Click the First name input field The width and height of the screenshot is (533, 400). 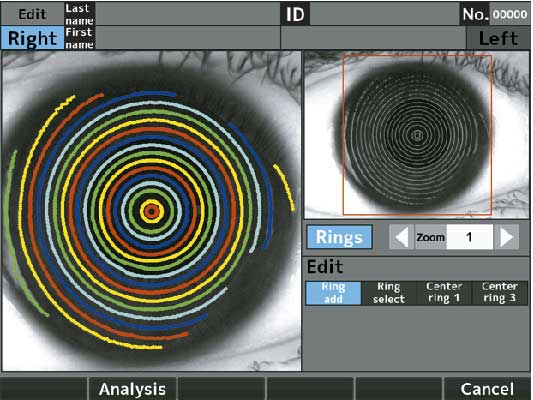[187, 38]
